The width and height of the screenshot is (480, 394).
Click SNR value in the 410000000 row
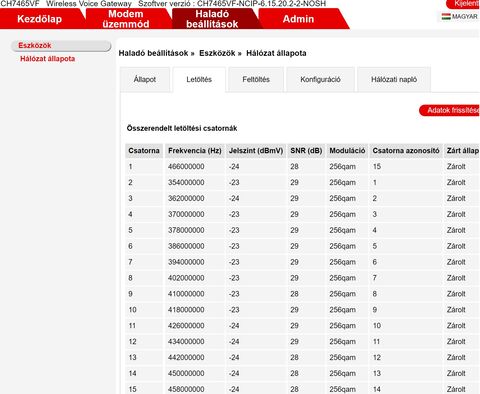pos(294,294)
